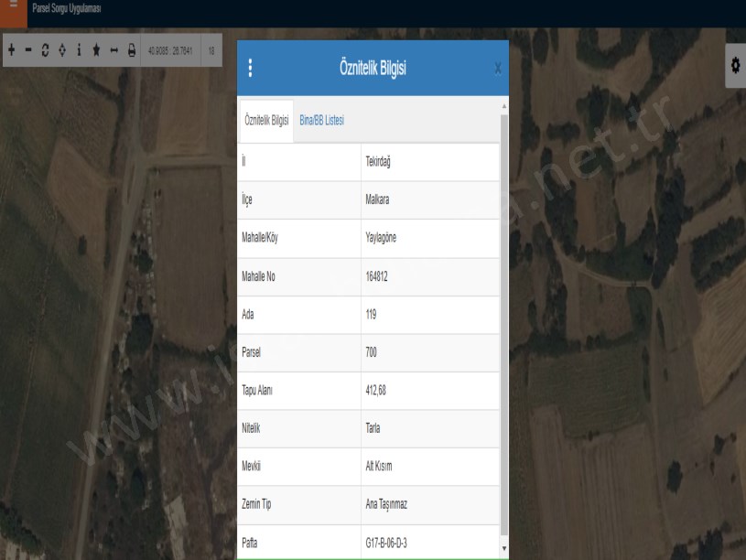Viewport: 746px width, 560px height.
Task: Click the refresh map icon
Action: [x=46, y=49]
